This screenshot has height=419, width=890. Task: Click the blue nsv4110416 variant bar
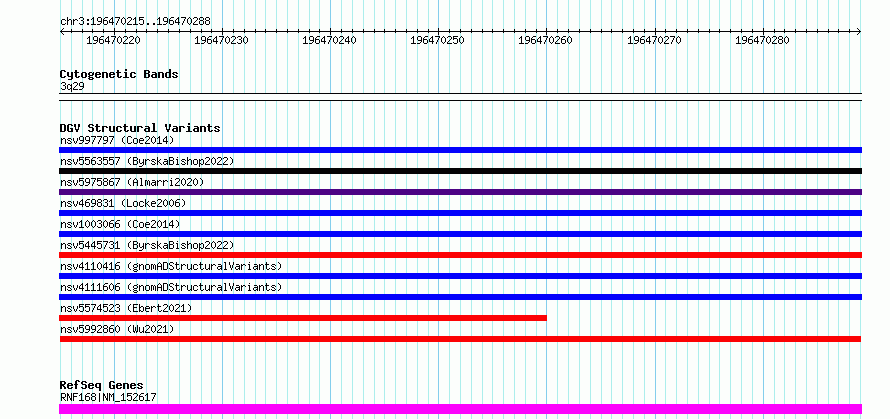pos(460,276)
